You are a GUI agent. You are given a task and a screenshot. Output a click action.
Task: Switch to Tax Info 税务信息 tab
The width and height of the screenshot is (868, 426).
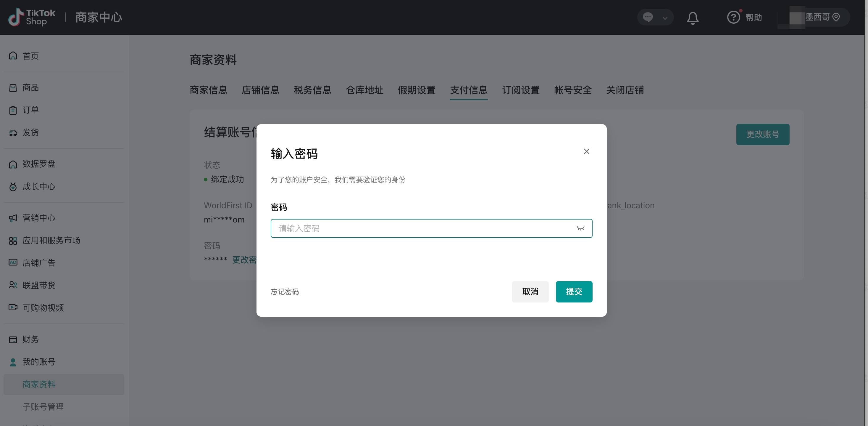pos(312,90)
